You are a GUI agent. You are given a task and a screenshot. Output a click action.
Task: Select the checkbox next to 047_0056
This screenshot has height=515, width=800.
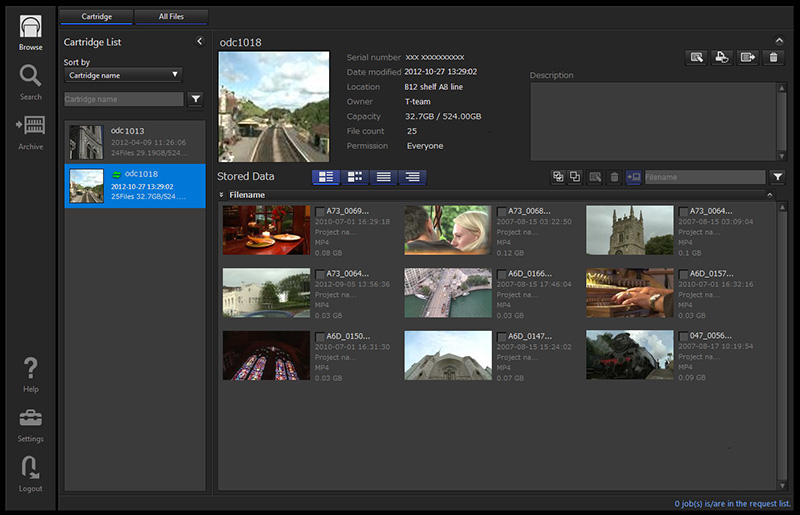coord(684,337)
